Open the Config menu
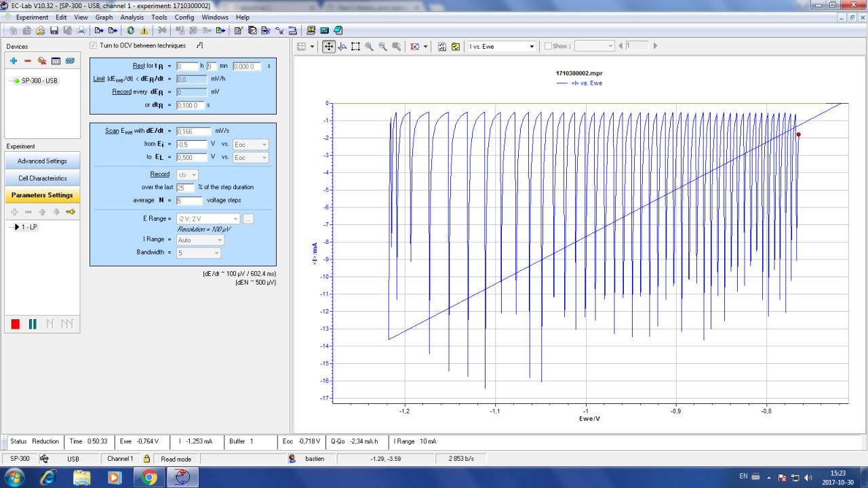 pyautogui.click(x=184, y=17)
